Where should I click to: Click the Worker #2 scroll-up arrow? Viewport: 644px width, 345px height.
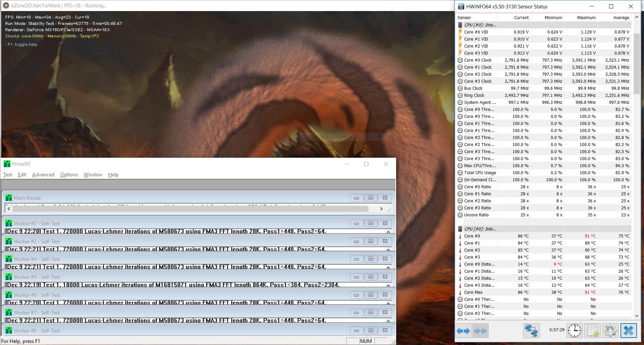point(388,231)
